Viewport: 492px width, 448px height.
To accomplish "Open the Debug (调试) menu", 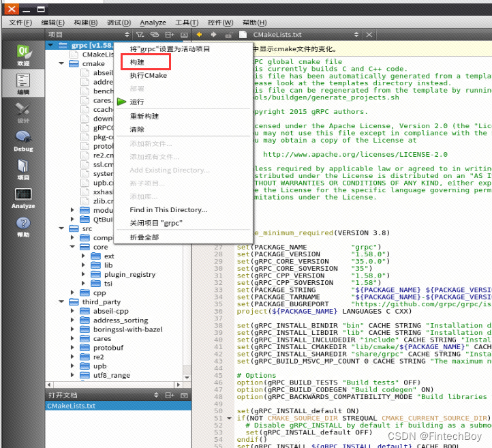I will coord(119,23).
